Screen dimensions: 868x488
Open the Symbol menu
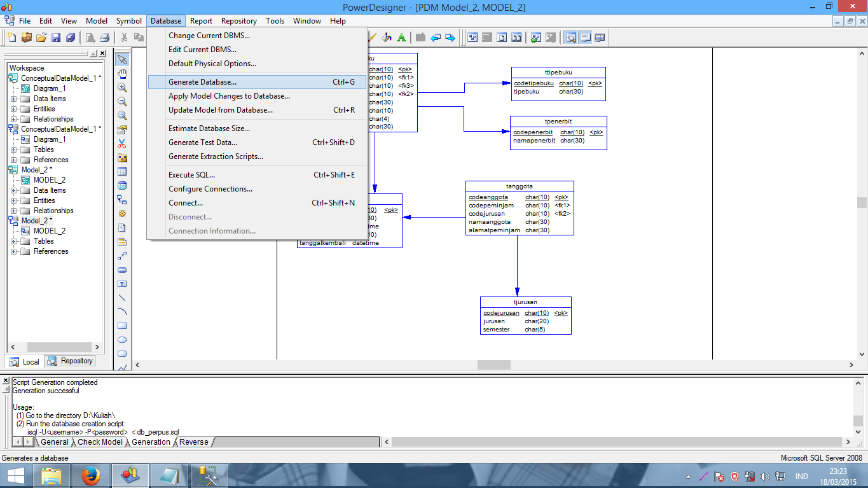pyautogui.click(x=128, y=20)
